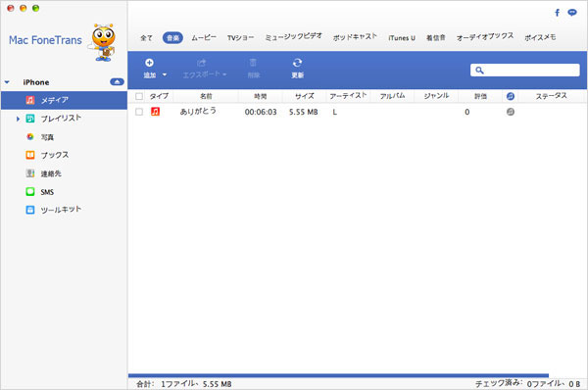Image resolution: width=588 pixels, height=390 pixels.
Task: Select the メディア sidebar item
Action: click(64, 100)
